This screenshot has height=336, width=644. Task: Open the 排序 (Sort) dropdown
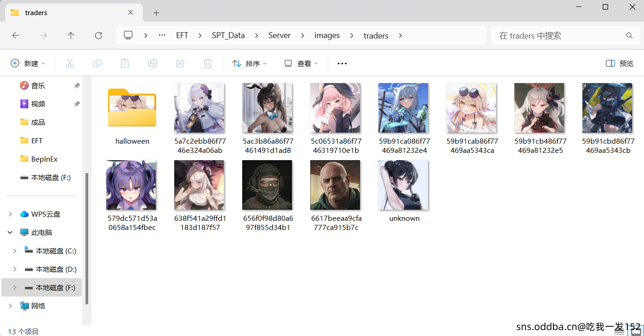coord(250,63)
